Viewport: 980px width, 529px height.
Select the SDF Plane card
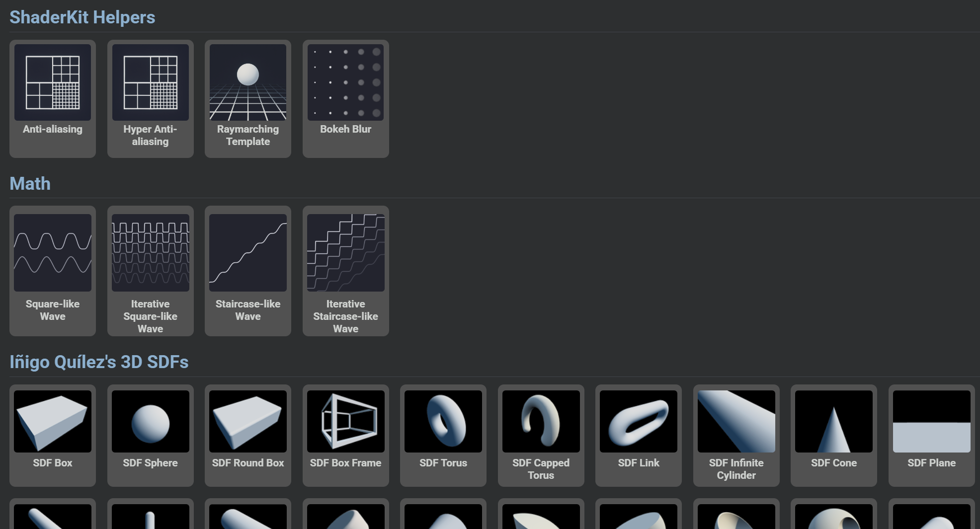pos(931,435)
